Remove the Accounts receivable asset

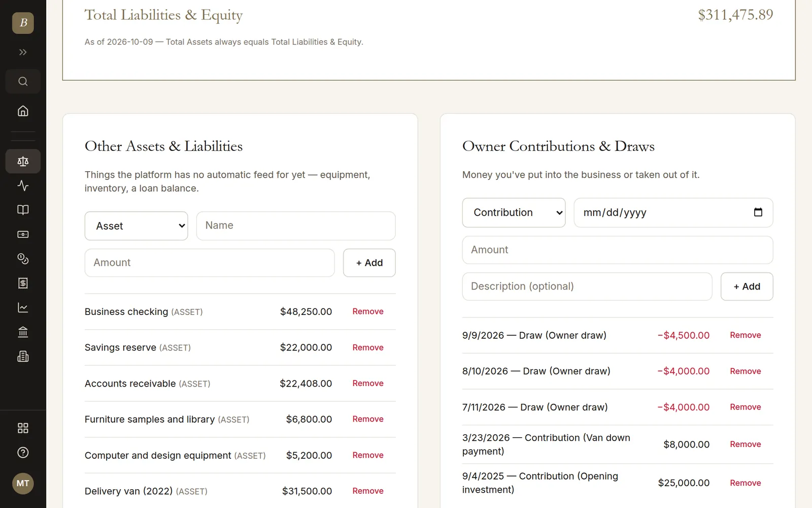[368, 384]
